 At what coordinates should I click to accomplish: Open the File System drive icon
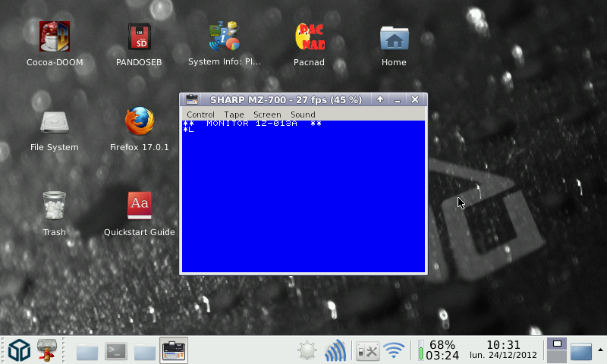coord(55,122)
